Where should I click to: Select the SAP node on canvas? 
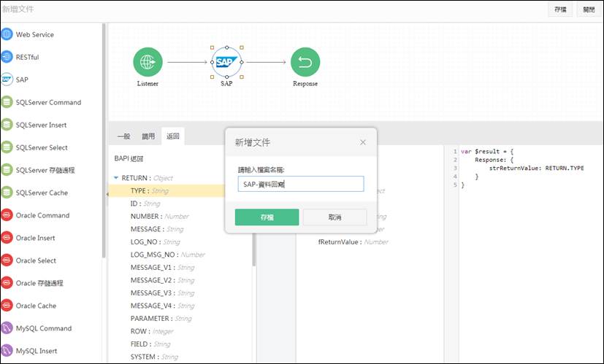(226, 62)
